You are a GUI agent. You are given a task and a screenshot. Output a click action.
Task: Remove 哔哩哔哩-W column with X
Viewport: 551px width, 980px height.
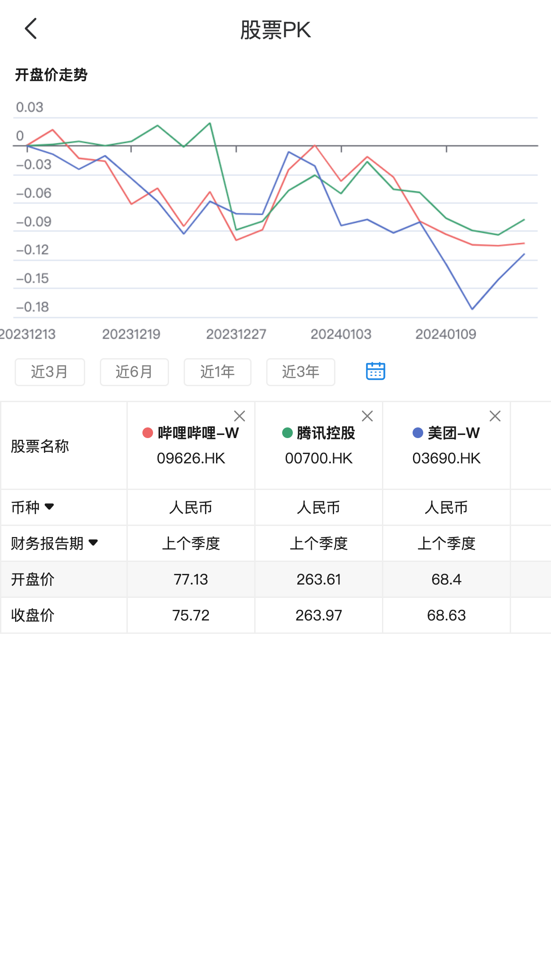[x=240, y=416]
